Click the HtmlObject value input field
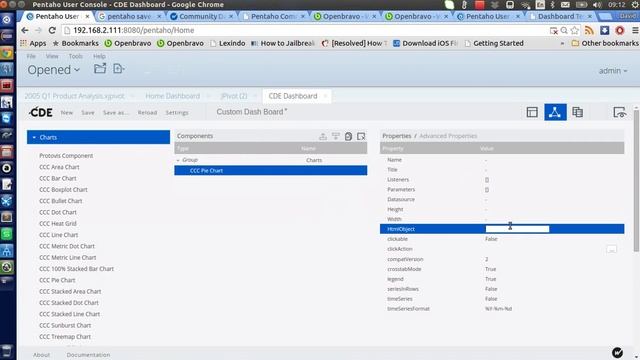 (517, 229)
